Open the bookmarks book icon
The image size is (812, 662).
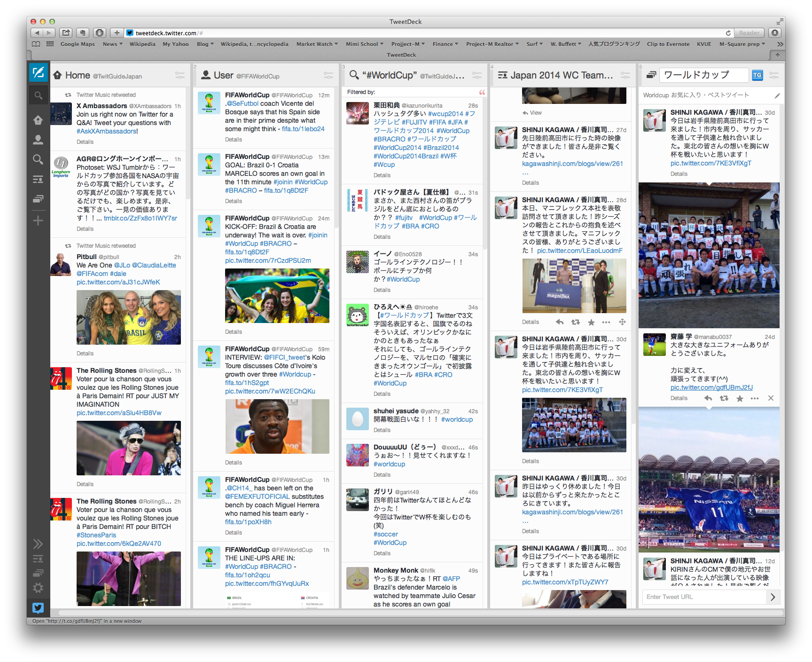pos(36,44)
